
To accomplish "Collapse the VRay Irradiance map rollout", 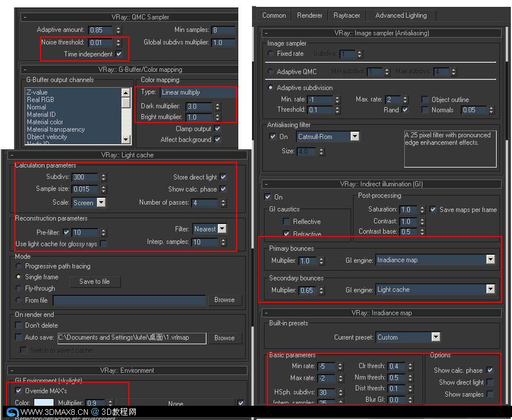I will click(266, 313).
